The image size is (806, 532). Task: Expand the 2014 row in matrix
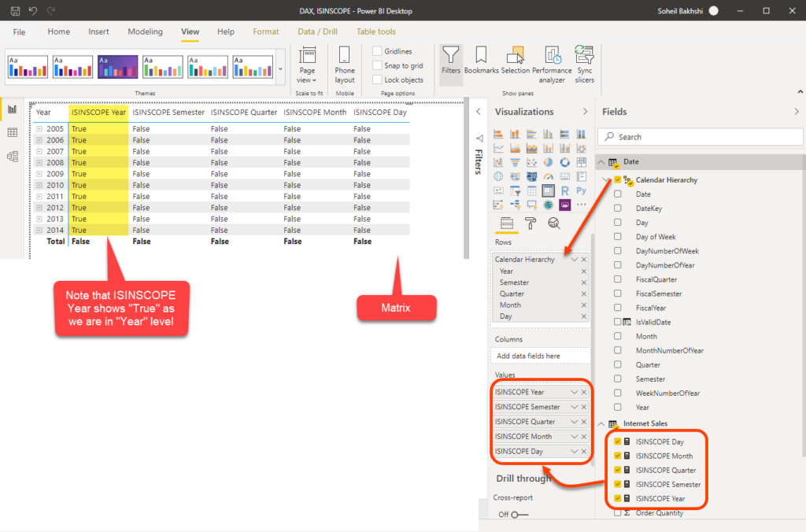(39, 231)
